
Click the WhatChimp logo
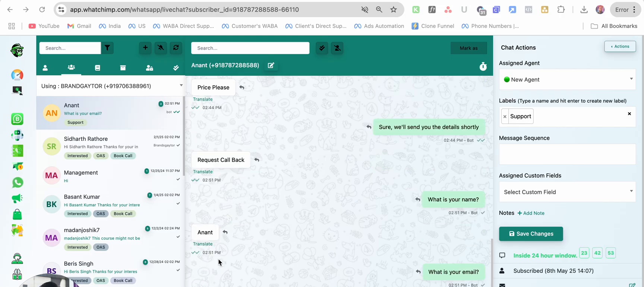click(17, 50)
